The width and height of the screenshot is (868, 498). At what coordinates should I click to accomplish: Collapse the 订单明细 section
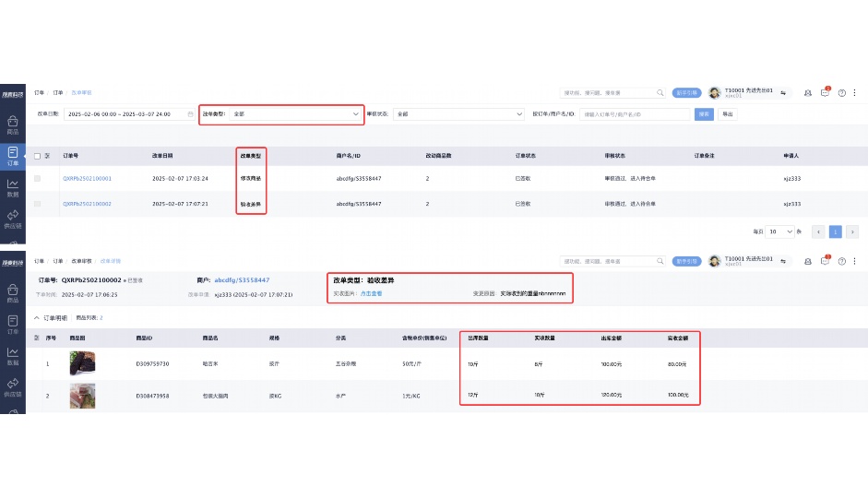pos(37,317)
